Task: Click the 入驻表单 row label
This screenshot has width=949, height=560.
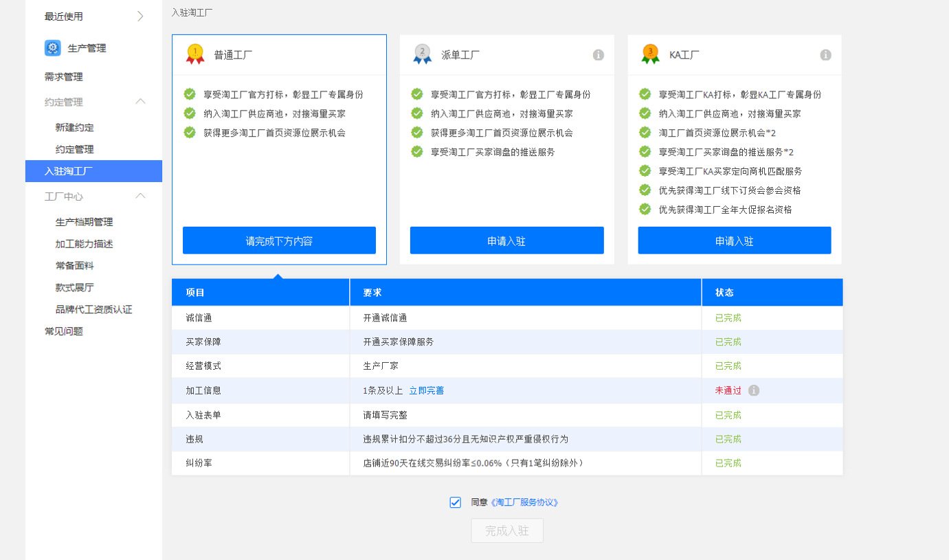Action: (x=203, y=415)
